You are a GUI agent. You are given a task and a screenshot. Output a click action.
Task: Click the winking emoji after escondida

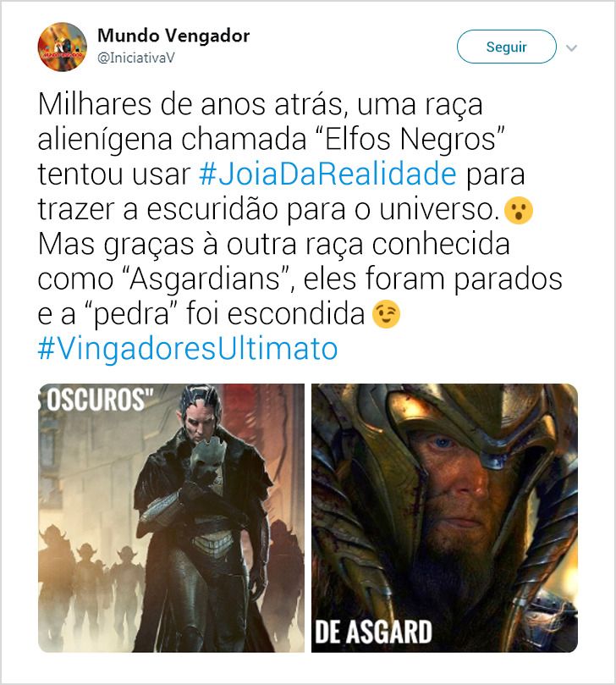coord(386,314)
